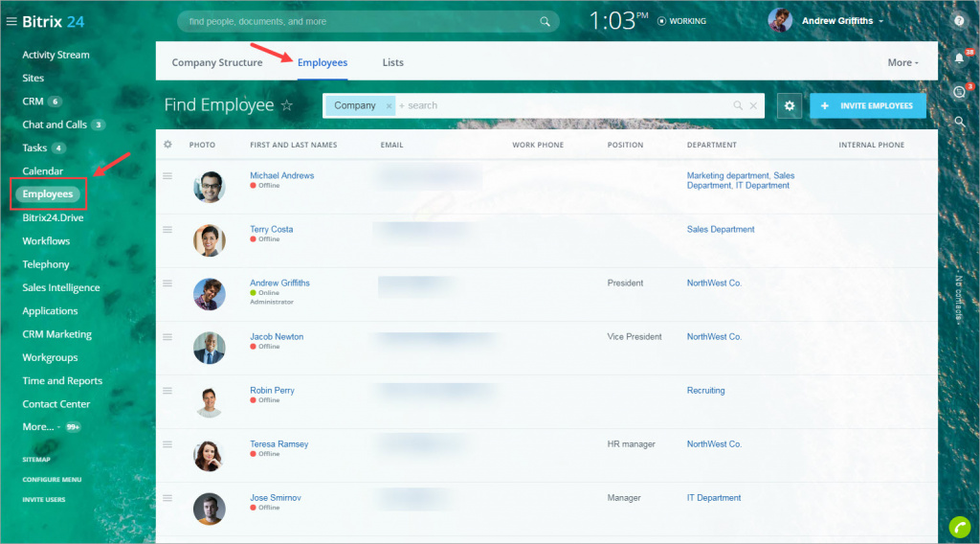Image resolution: width=980 pixels, height=544 pixels.
Task: Click SITEMAP link in sidebar
Action: pos(36,460)
